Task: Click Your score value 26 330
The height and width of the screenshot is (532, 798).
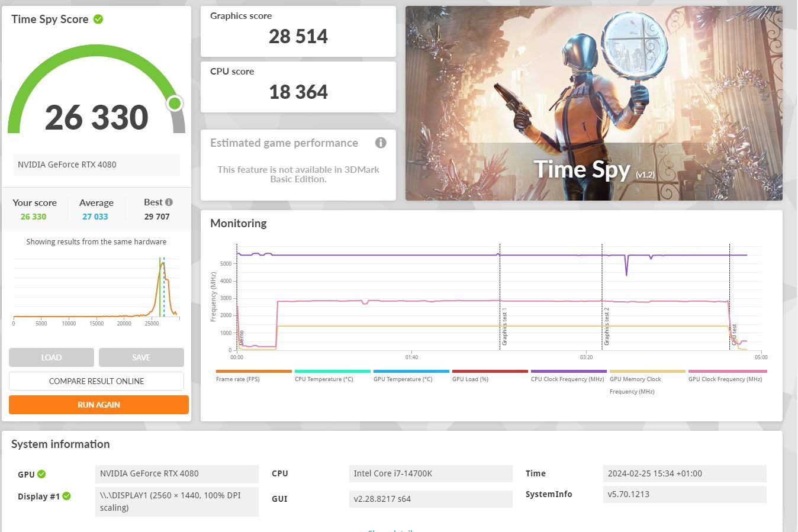Action: tap(33, 217)
